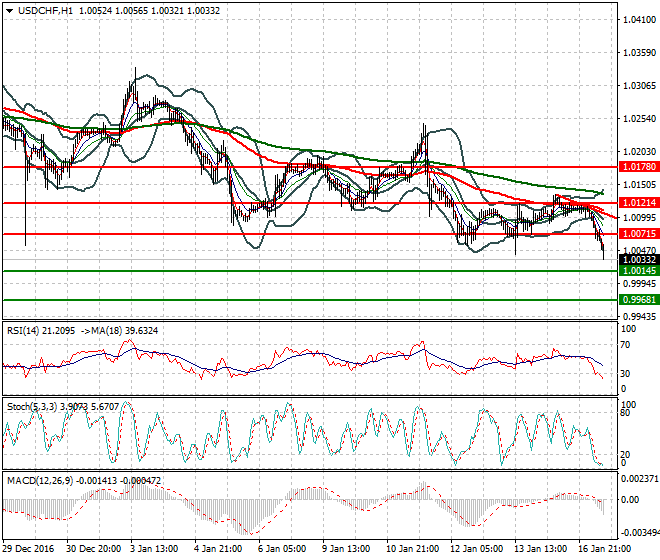The height and width of the screenshot is (560, 660).
Task: Click the red 1.00715 price level label
Action: tap(636, 234)
